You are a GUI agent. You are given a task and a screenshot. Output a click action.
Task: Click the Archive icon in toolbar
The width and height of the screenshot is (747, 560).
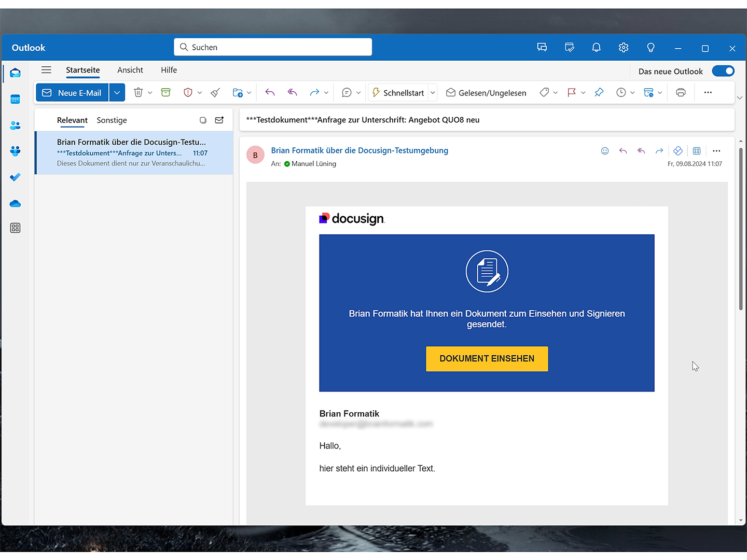click(166, 93)
